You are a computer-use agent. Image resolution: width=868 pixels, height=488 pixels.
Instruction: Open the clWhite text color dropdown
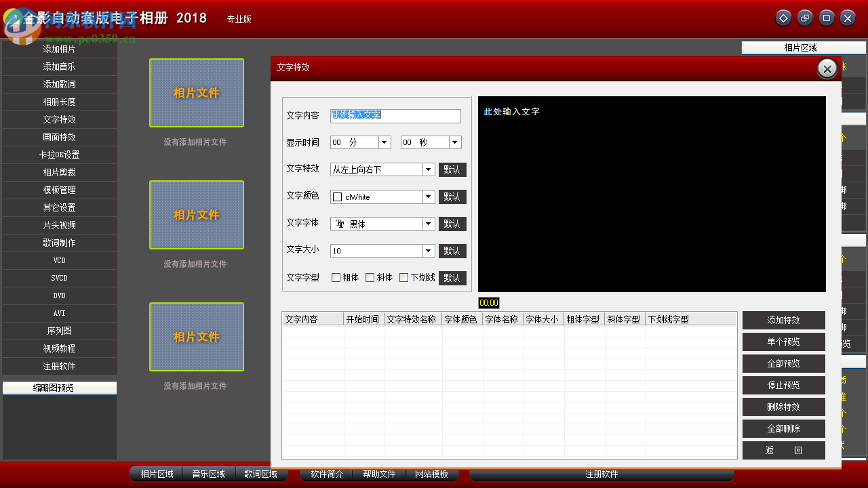(x=429, y=197)
